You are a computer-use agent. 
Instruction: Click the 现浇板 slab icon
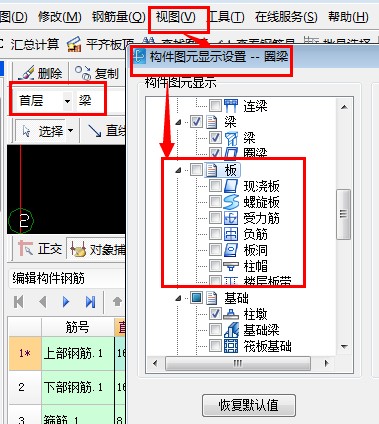pos(231,186)
